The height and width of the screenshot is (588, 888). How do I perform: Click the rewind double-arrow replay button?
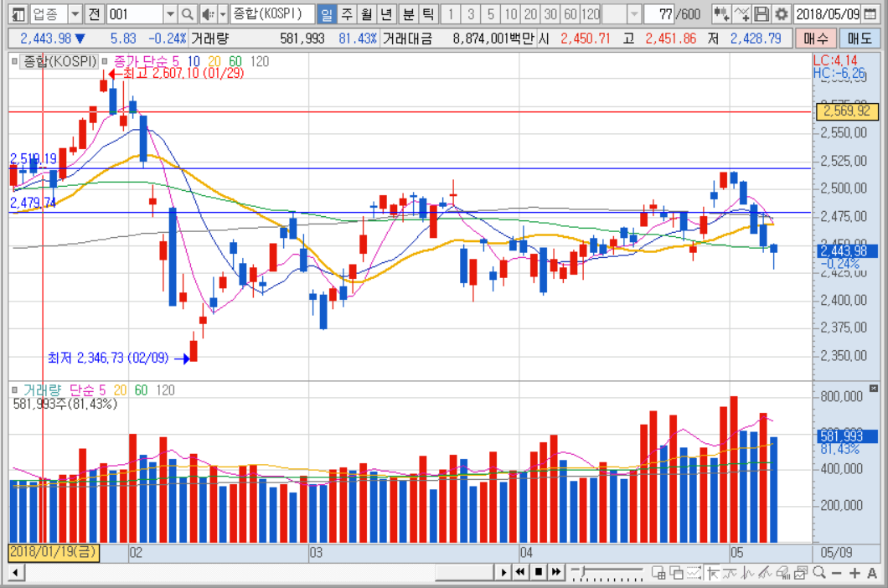pyautogui.click(x=520, y=573)
